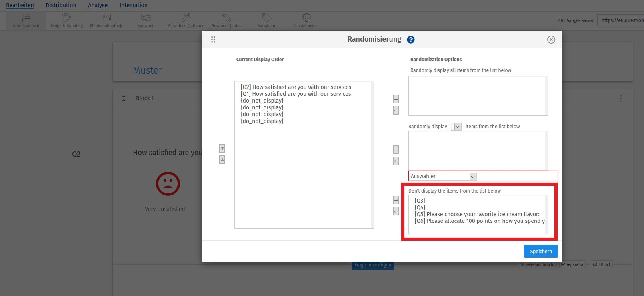Remove item from 'Randomly display all items' list

[x=396, y=110]
